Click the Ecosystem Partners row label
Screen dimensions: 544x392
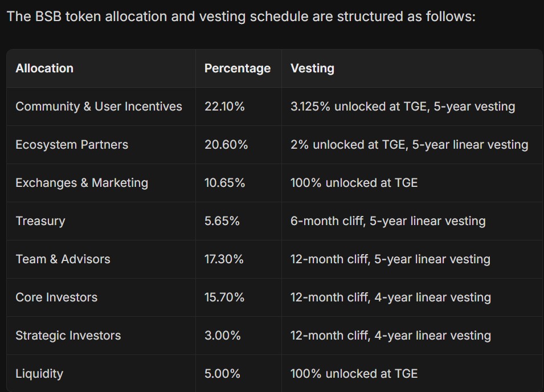pos(72,145)
